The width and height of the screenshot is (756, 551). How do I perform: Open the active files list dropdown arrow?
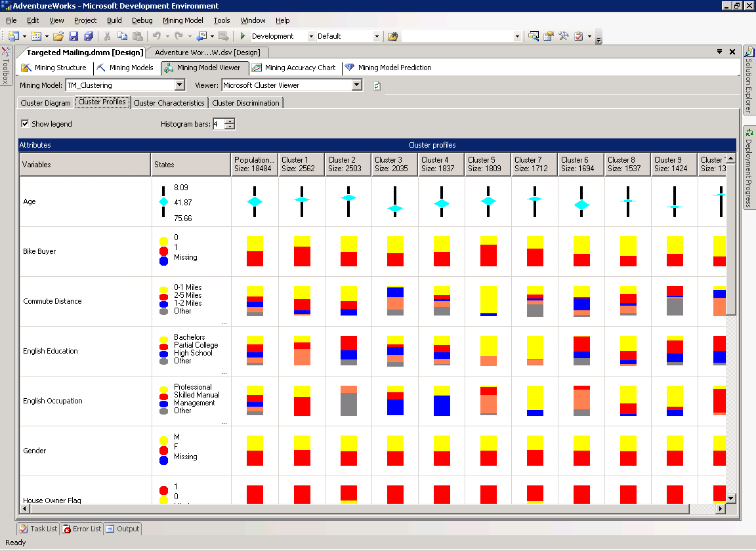tap(719, 52)
